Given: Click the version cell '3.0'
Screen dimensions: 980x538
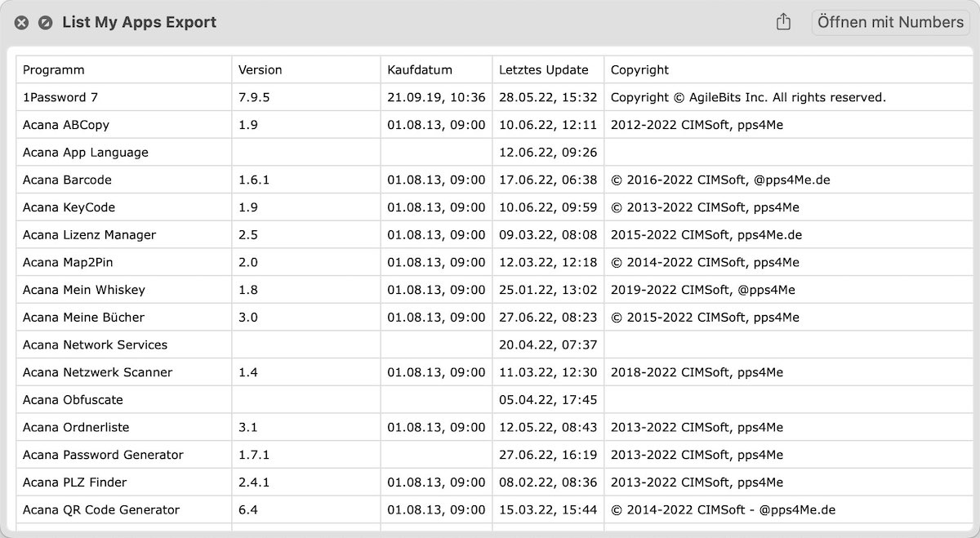Looking at the screenshot, I should coord(306,317).
